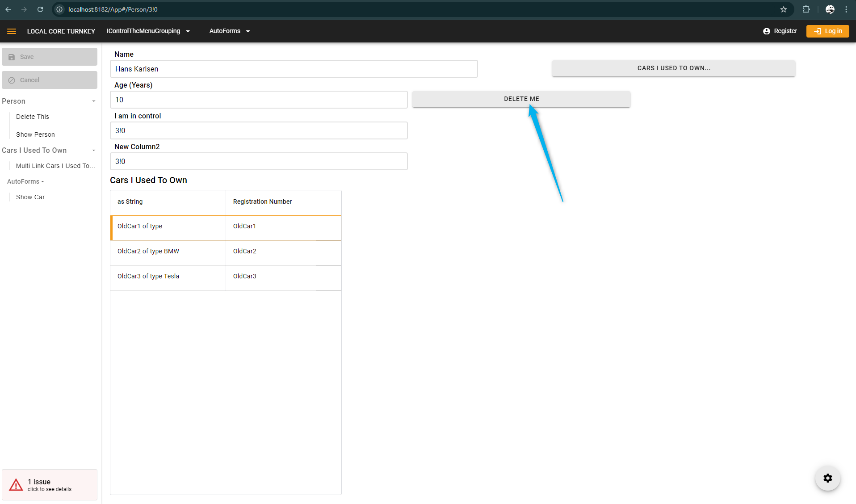Collapse the Person sidebar section
The width and height of the screenshot is (856, 504).
coord(94,101)
